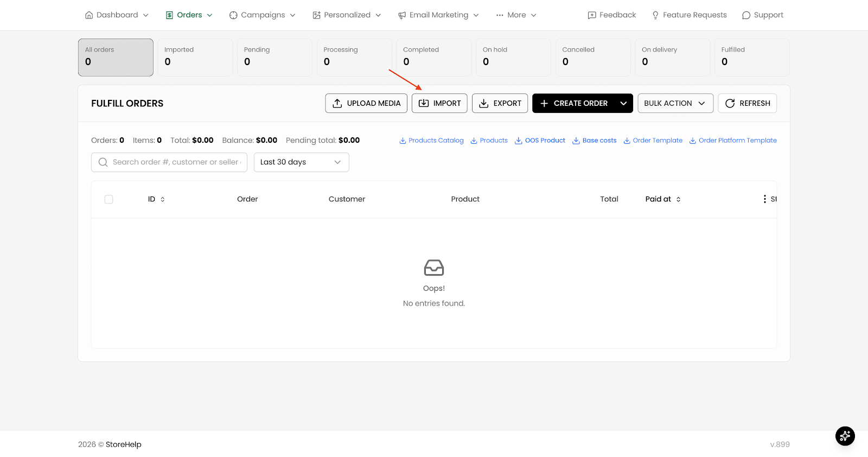Click the search magnifier icon

click(x=103, y=162)
